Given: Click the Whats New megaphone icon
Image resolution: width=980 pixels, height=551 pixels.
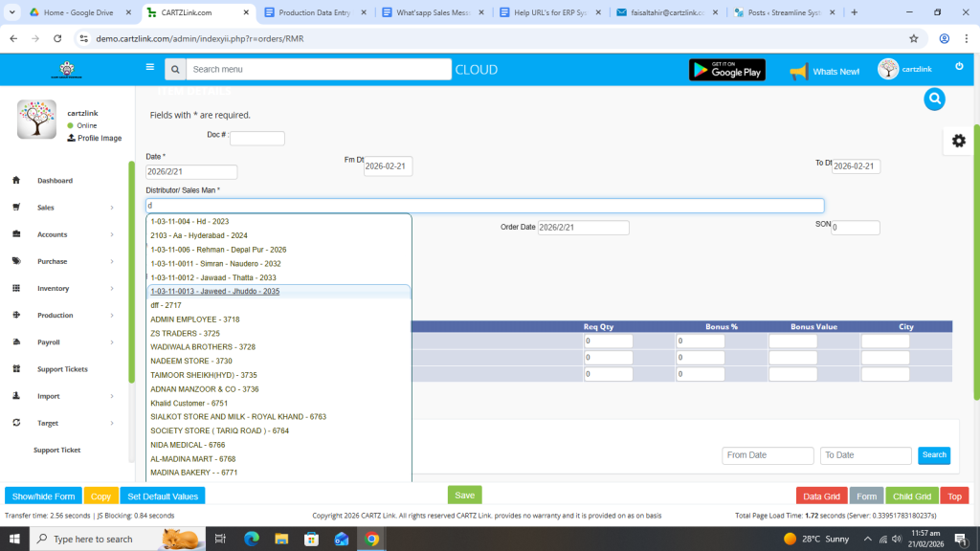Looking at the screenshot, I should point(798,72).
